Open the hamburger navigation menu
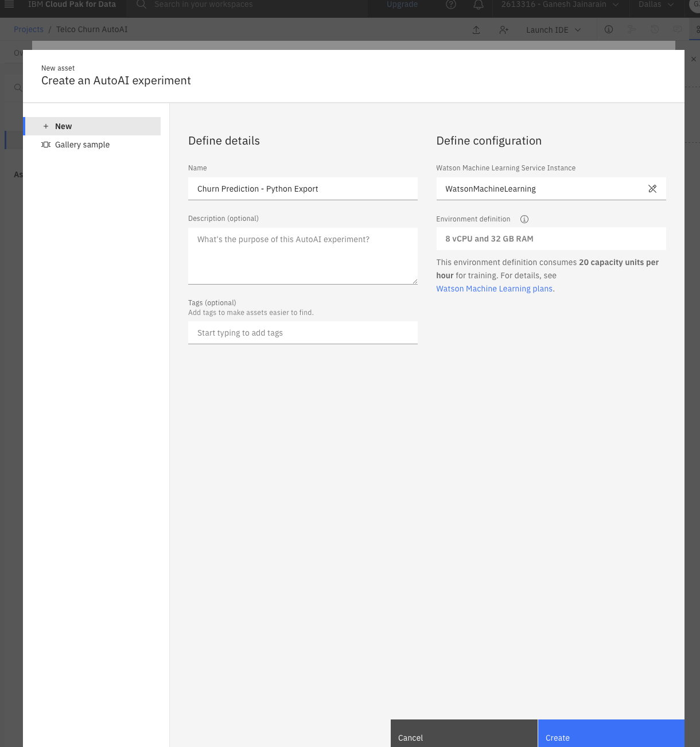The width and height of the screenshot is (700, 747). pos(9,4)
